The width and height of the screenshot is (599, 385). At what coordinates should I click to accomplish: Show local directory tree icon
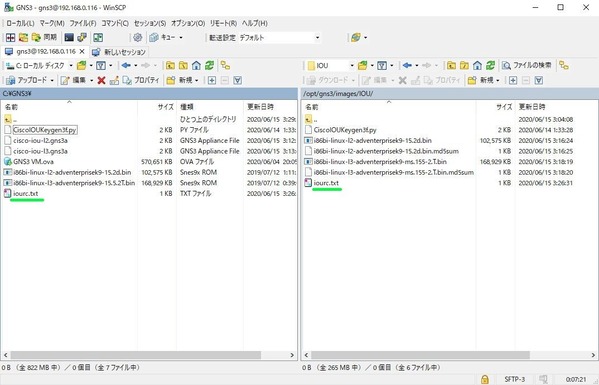225,66
